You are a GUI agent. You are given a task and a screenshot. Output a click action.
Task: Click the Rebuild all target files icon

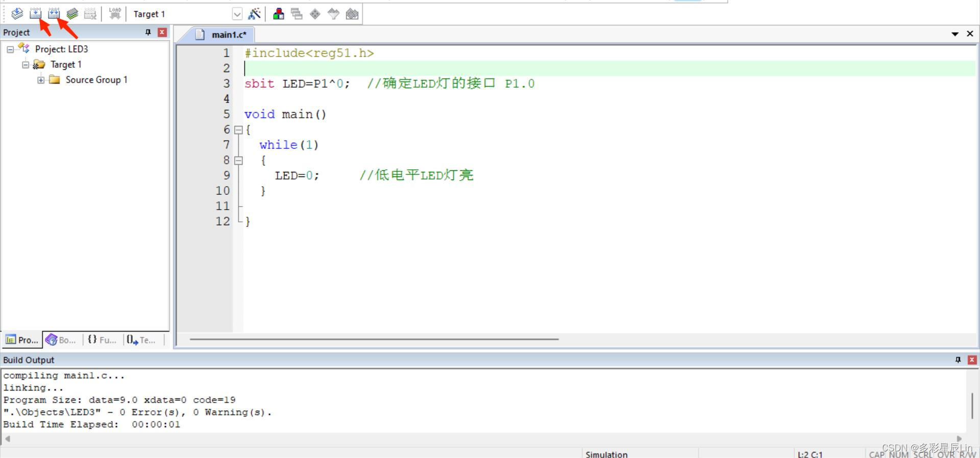pyautogui.click(x=54, y=14)
